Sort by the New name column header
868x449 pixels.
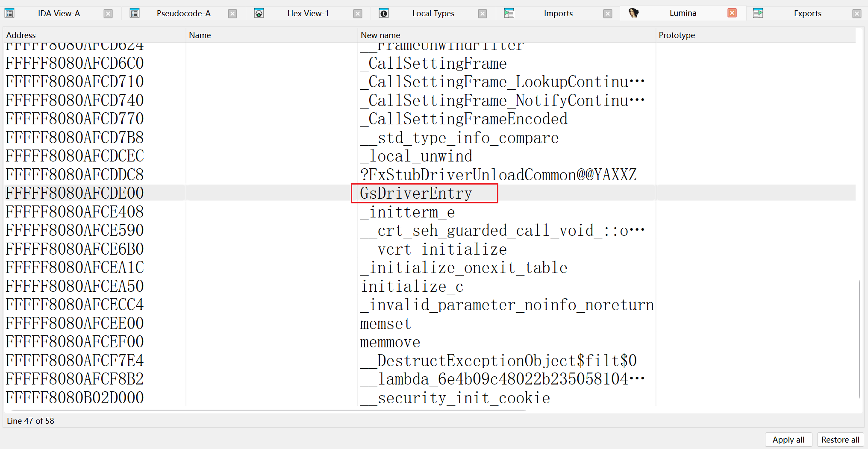(380, 35)
